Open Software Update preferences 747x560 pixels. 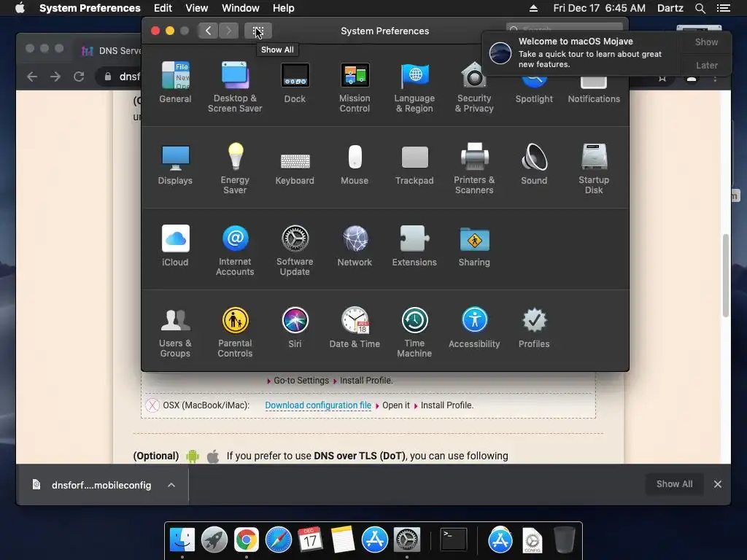pos(295,251)
